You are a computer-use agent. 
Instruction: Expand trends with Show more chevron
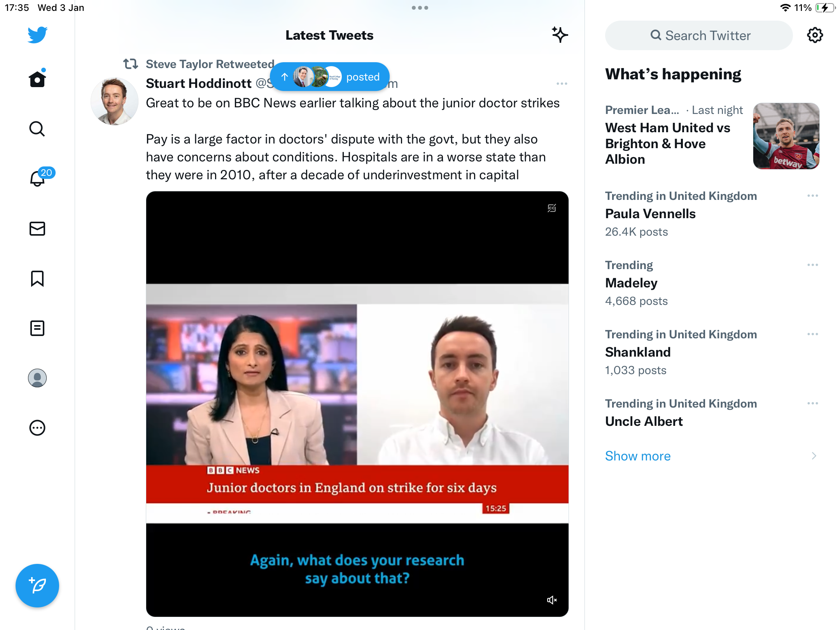(814, 456)
